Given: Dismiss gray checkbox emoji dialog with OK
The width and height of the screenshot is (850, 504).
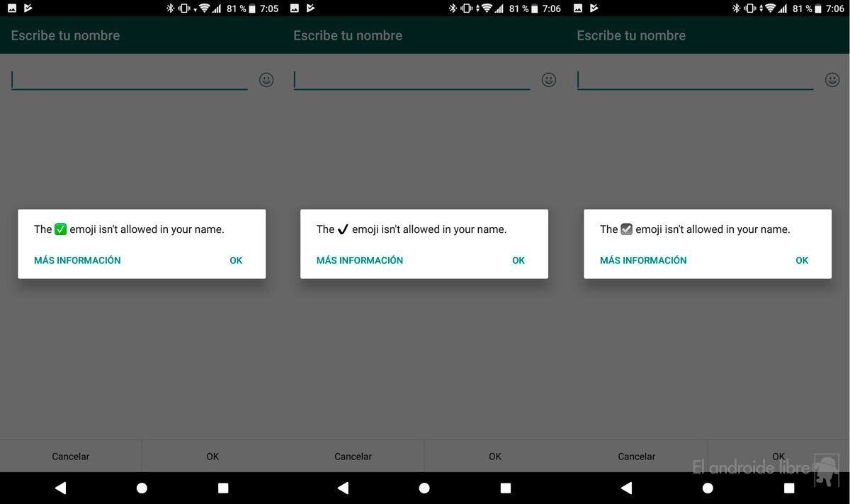Looking at the screenshot, I should 802,260.
